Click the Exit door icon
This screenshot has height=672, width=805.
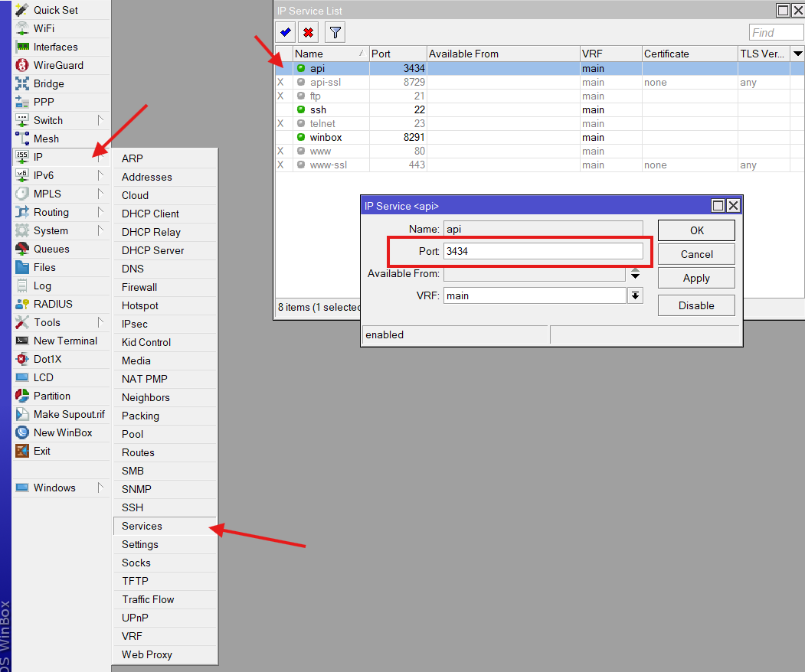click(22, 451)
